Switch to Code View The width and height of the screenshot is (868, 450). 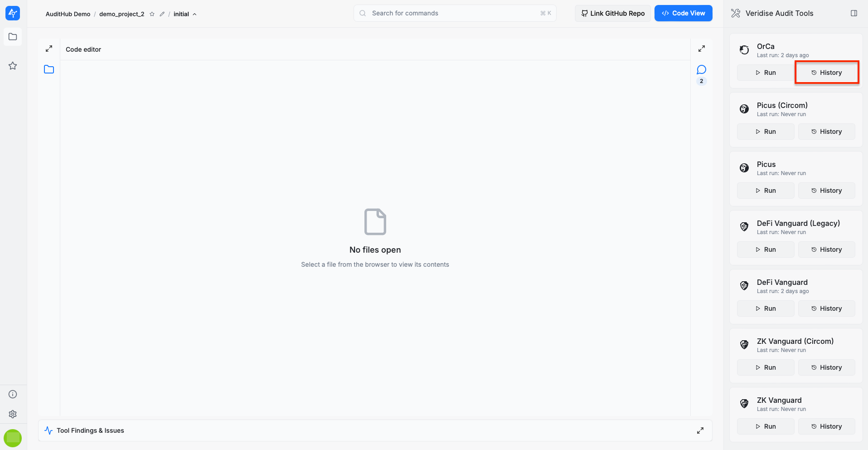[683, 13]
